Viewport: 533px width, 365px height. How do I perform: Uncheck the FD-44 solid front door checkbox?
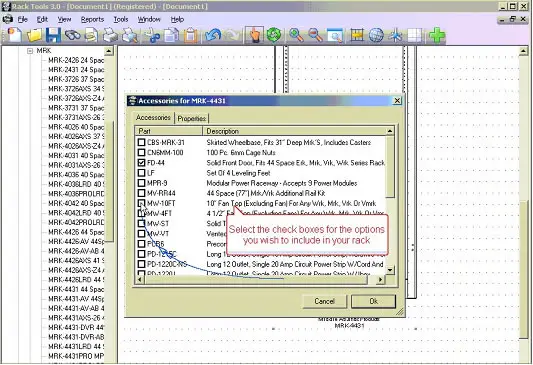pos(141,163)
